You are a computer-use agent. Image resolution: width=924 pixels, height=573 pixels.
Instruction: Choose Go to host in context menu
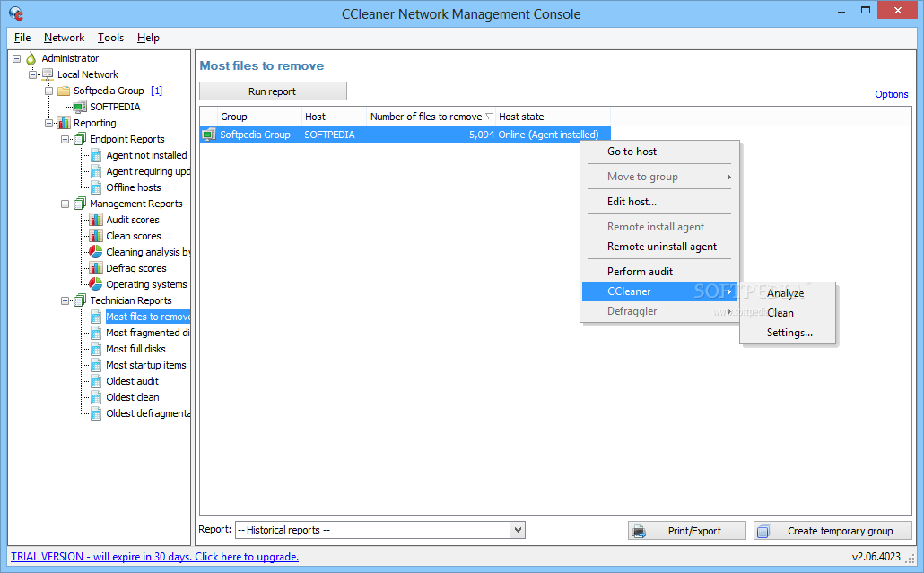click(x=659, y=152)
